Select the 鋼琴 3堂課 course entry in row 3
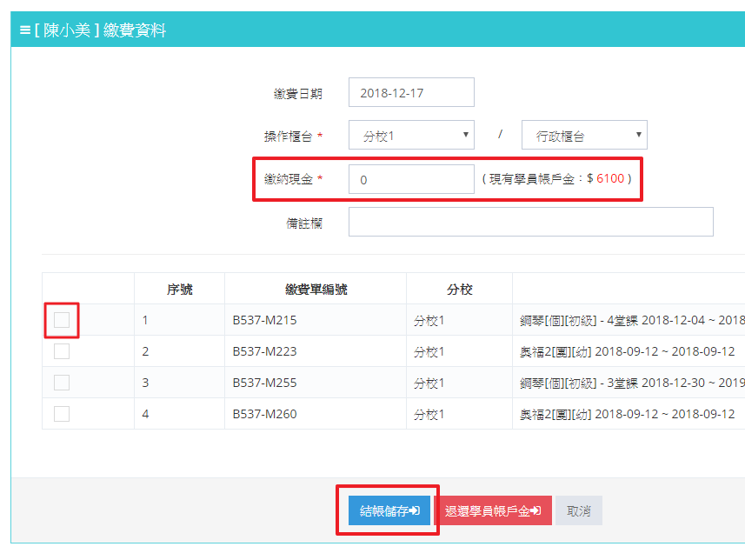 [631, 383]
